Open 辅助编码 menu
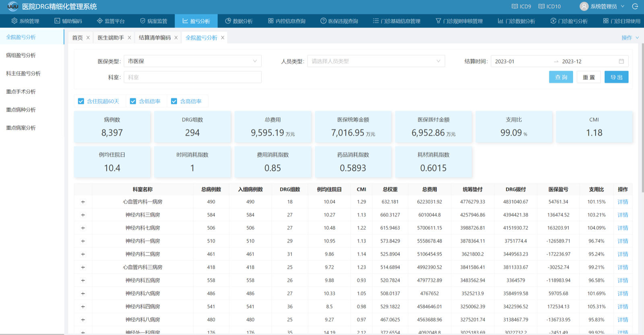Viewport: 644px width, 335px height. click(68, 21)
